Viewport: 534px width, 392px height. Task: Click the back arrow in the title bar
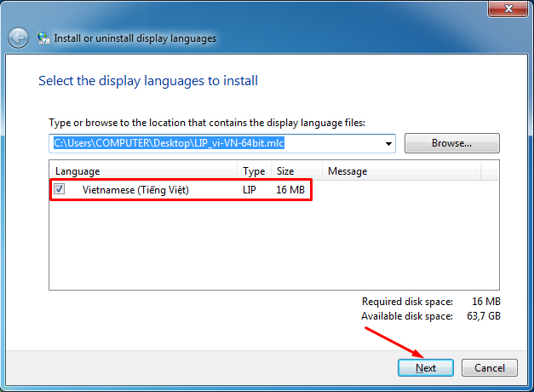18,38
